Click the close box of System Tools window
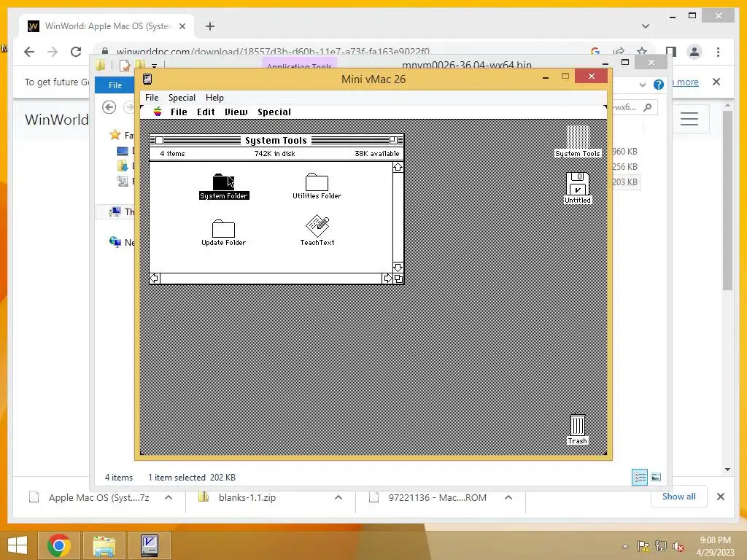Screen dimensions: 747x560 159,141
